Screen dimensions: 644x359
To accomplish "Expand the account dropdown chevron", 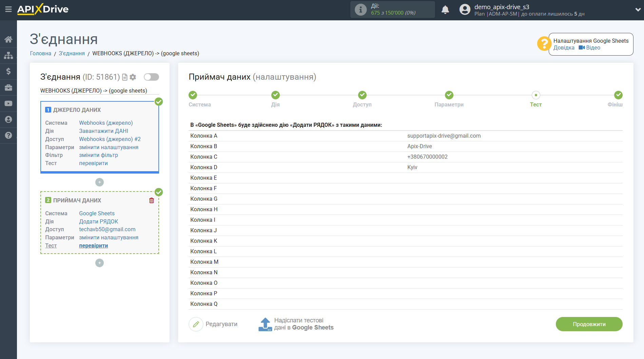I will point(638,10).
